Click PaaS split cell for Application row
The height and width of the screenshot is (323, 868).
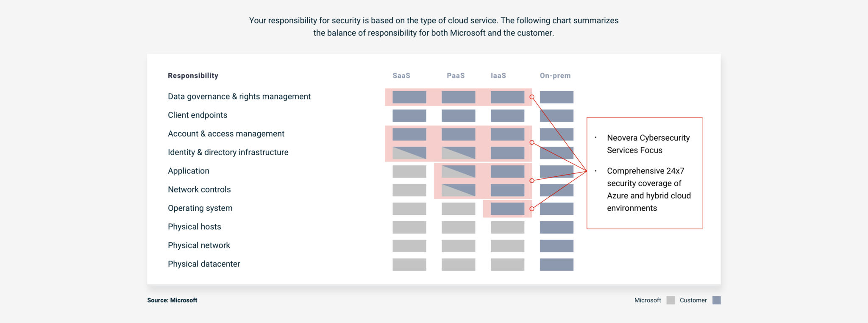[x=458, y=171]
